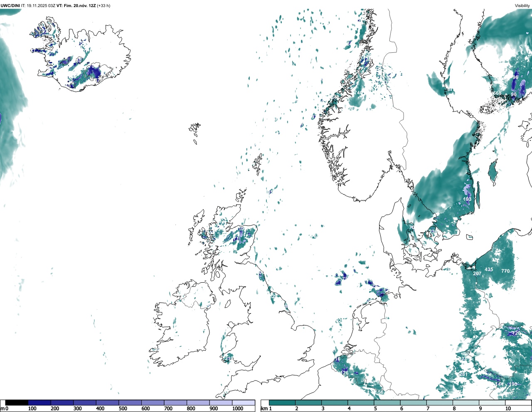Click the "m" unit label on the legend
532x412 pixels.
tap(2, 408)
